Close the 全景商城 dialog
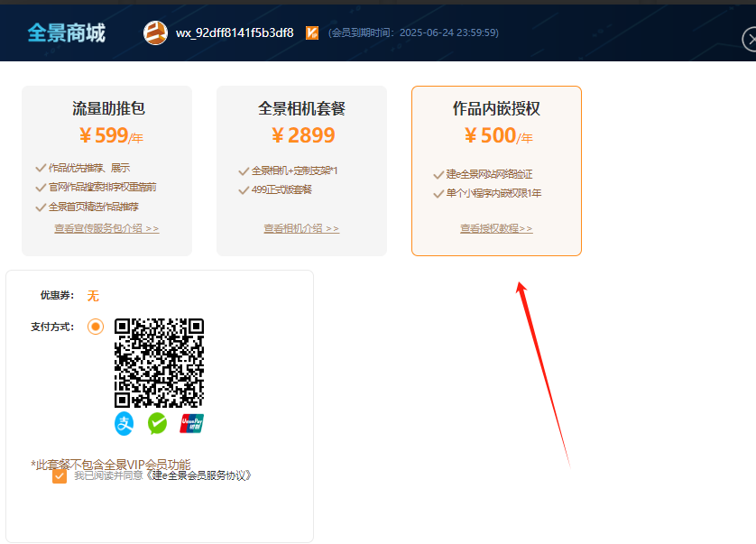Image resolution: width=756 pixels, height=544 pixels. (x=750, y=40)
